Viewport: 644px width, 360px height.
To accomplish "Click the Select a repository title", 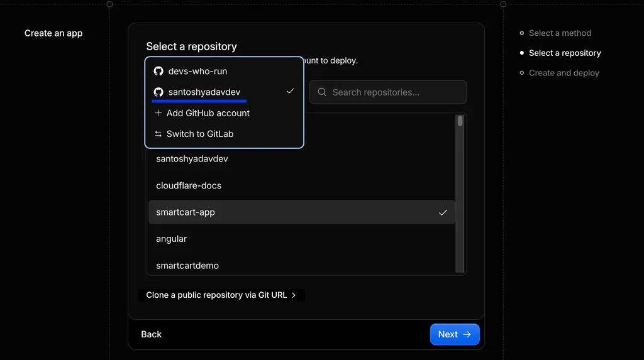I will pyautogui.click(x=191, y=46).
